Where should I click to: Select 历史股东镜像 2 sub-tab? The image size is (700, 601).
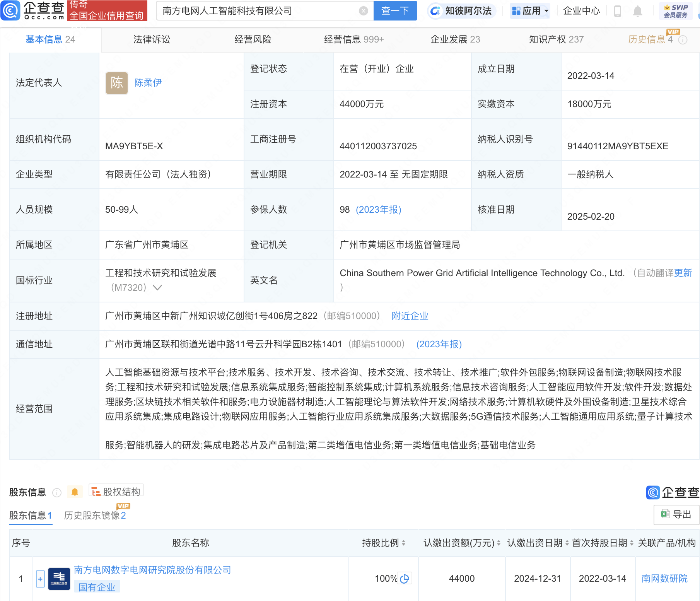coord(95,516)
